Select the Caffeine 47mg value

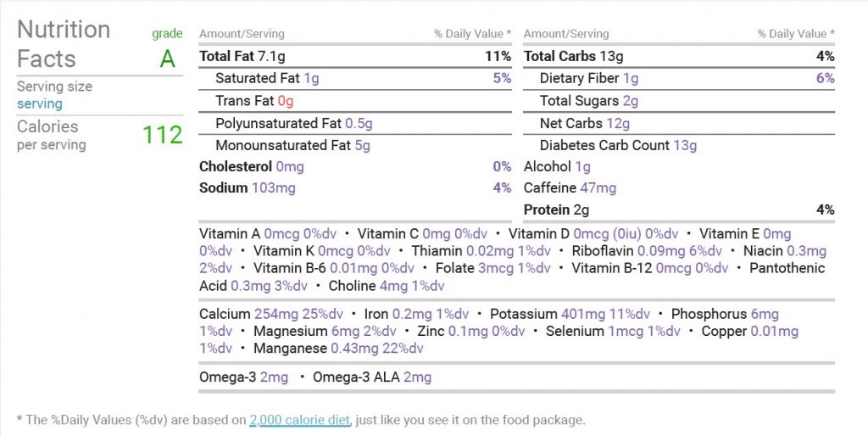pos(598,187)
